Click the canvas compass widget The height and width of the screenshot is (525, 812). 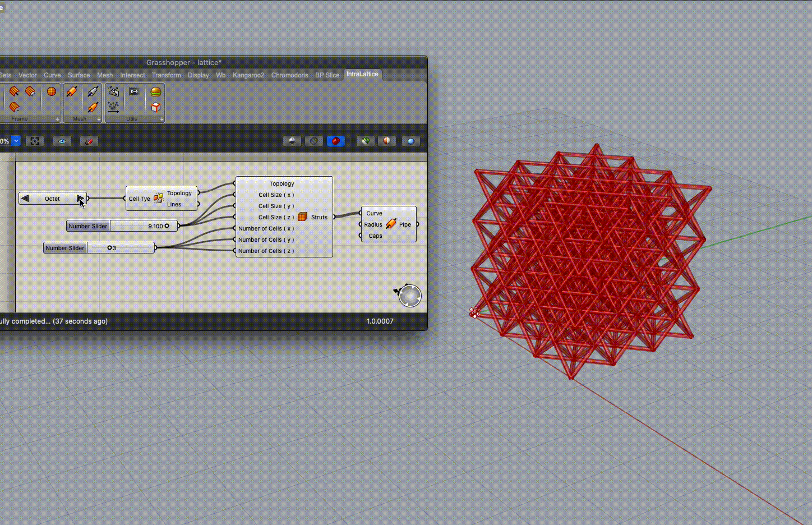click(x=409, y=296)
